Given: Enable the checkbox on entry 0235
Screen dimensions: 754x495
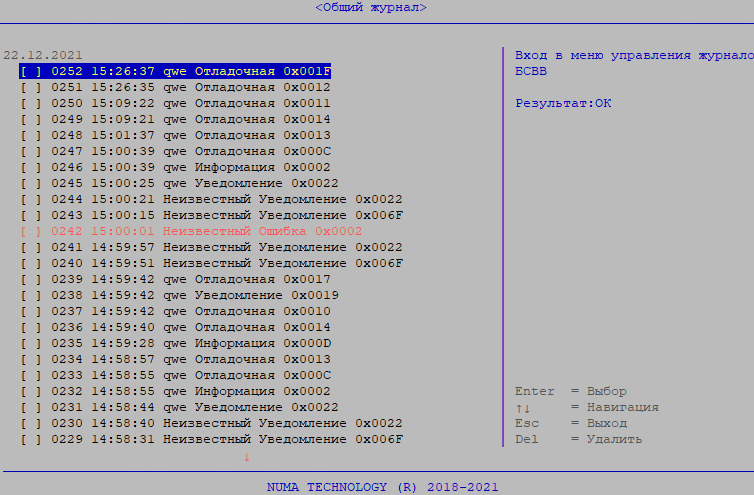Looking at the screenshot, I should point(30,344).
